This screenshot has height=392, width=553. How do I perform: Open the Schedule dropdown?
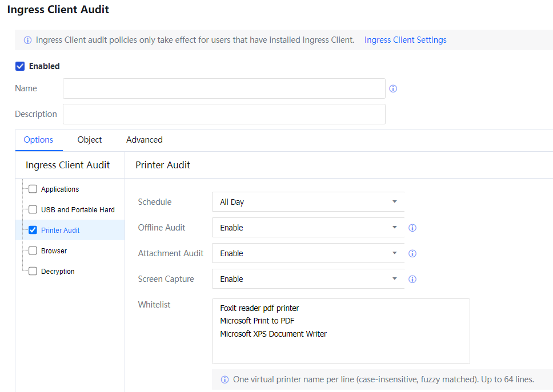pyautogui.click(x=307, y=202)
